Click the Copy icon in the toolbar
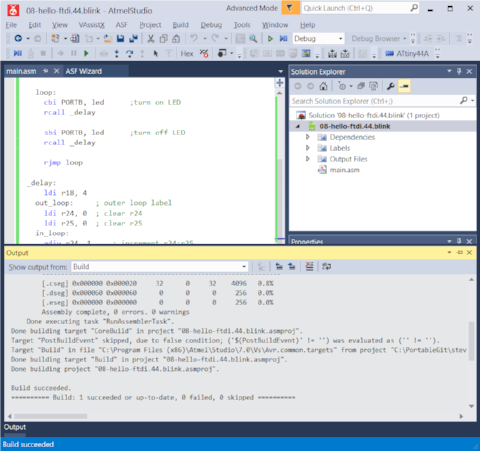The width and height of the screenshot is (480, 451). [x=163, y=39]
